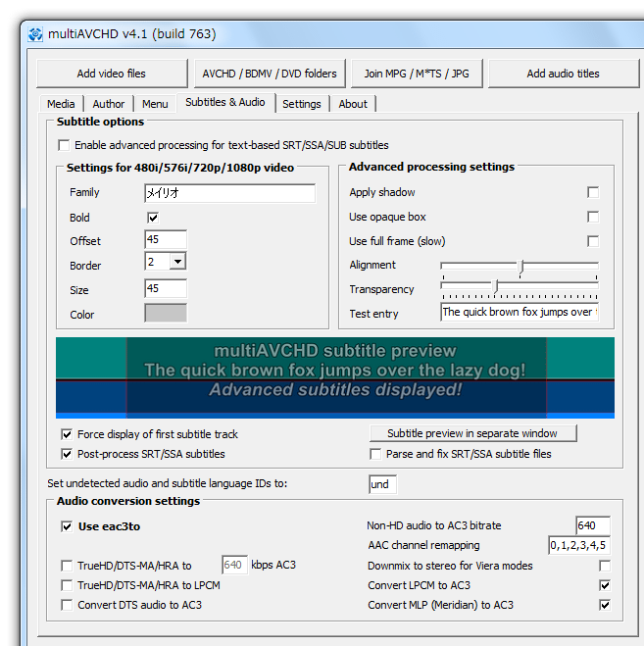Click the font Family input field
This screenshot has height=646, width=644.
point(230,193)
